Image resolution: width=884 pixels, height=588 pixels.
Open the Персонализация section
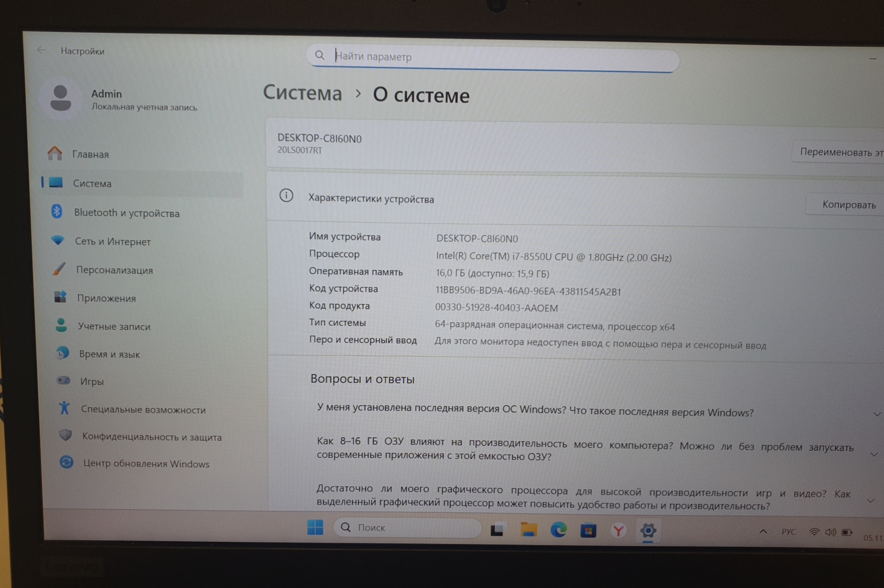click(114, 270)
